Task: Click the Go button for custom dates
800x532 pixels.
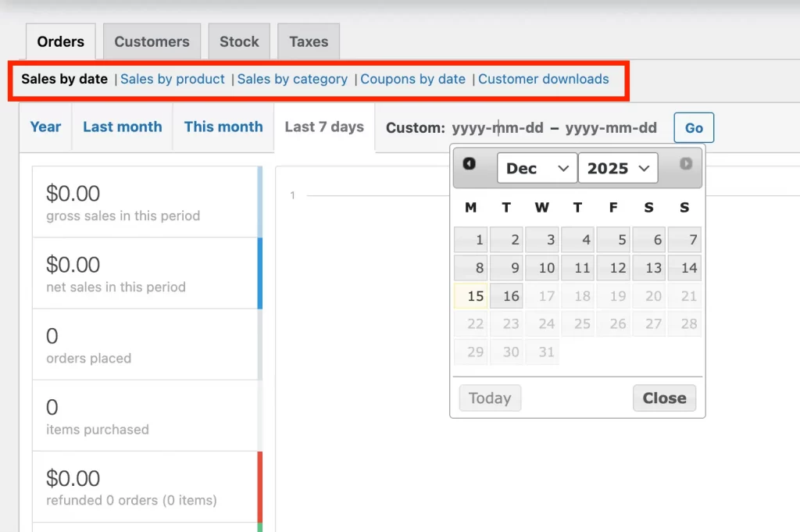Action: coord(693,127)
